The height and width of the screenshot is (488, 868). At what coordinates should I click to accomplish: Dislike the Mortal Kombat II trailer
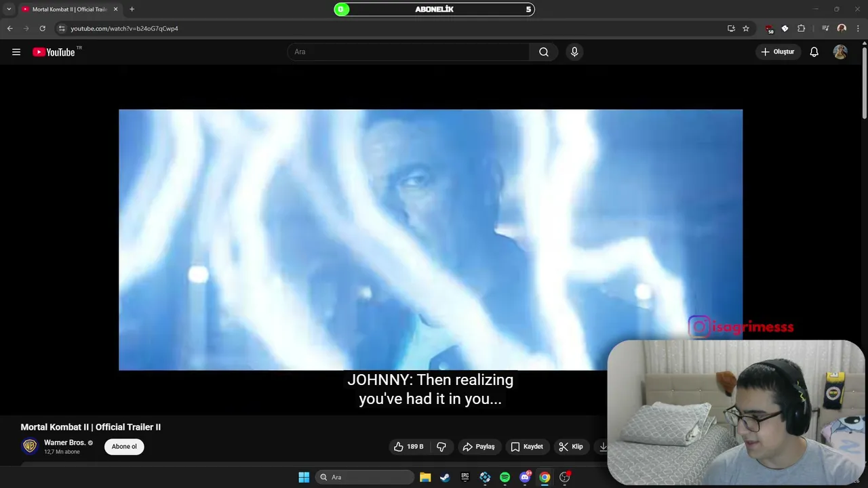[441, 447]
